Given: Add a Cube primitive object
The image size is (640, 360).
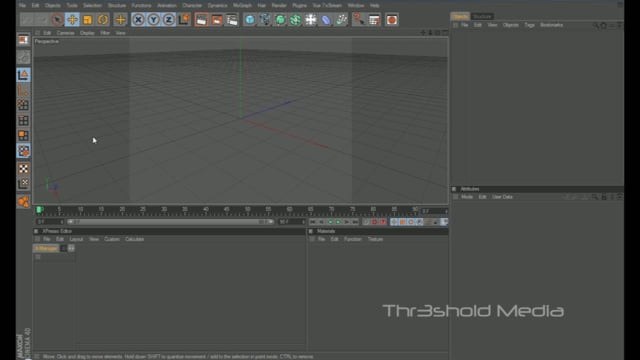Looking at the screenshot, I should 250,20.
